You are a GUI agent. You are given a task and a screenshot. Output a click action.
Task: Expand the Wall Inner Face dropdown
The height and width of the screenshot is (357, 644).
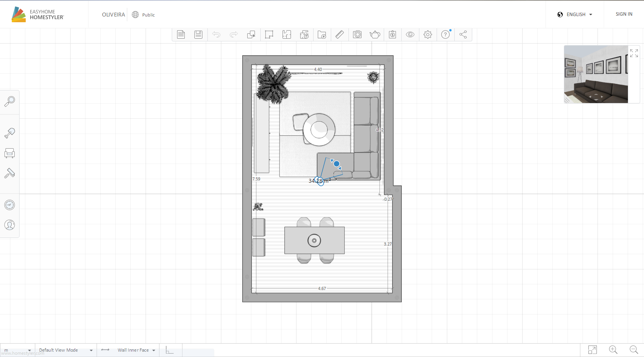[136, 350]
